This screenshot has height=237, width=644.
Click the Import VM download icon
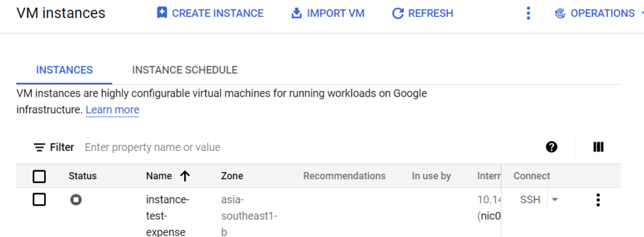click(296, 13)
